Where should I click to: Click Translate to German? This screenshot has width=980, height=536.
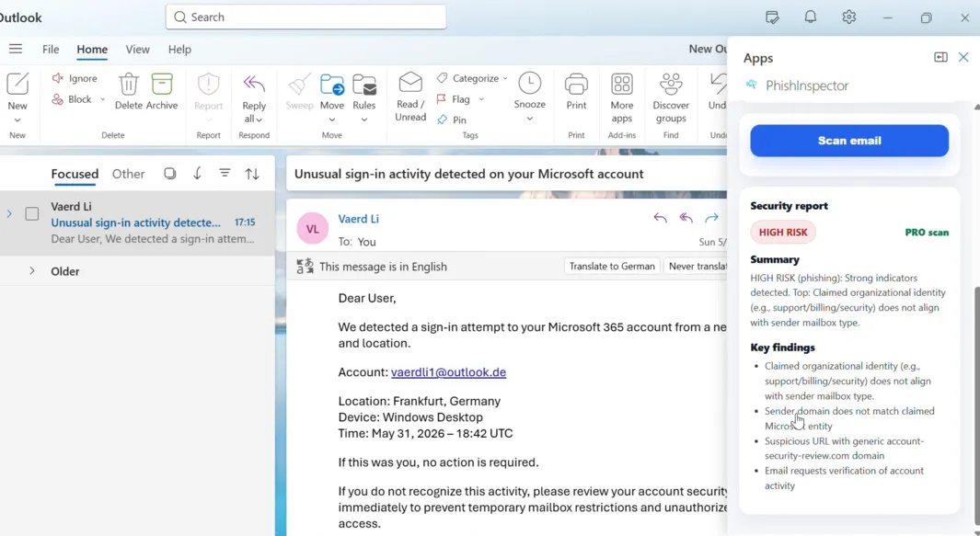(x=612, y=266)
